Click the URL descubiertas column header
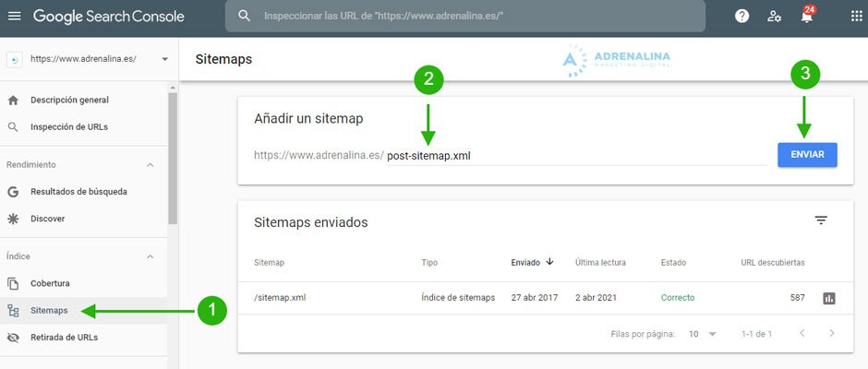868x369 pixels. 773,262
